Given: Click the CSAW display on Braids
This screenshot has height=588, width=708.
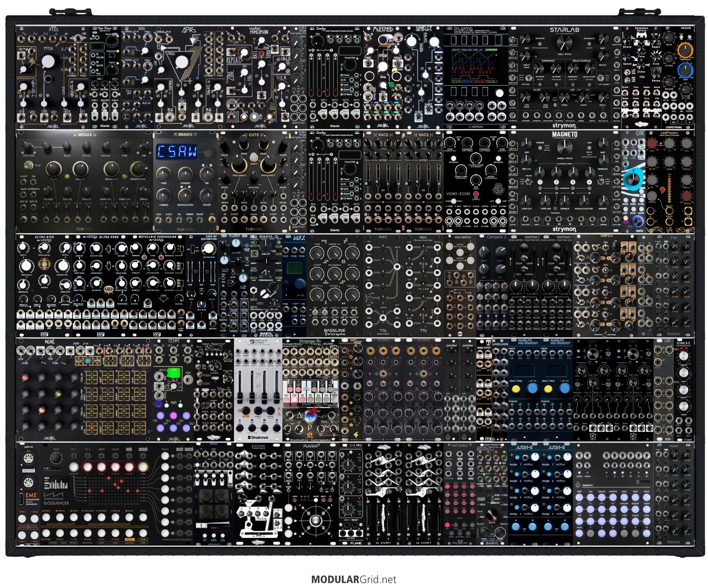Looking at the screenshot, I should point(177,152).
